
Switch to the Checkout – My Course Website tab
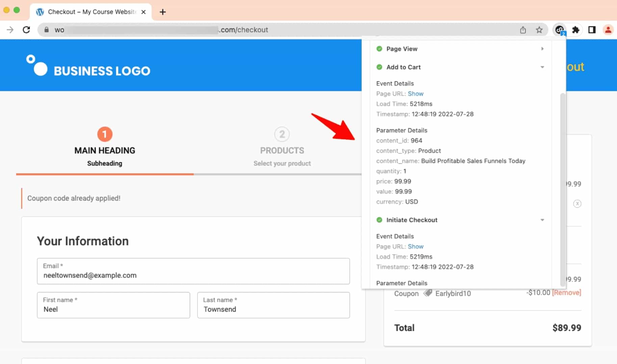tap(91, 12)
